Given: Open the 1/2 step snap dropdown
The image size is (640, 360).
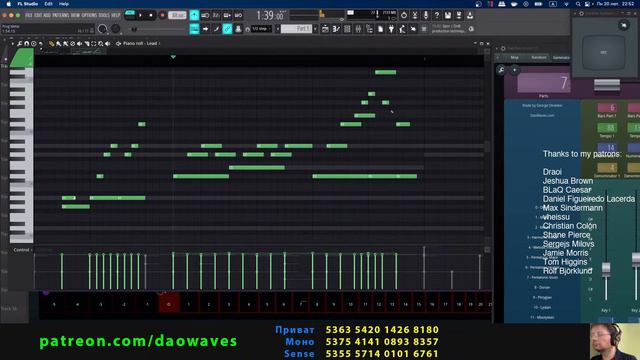Looking at the screenshot, I should 261,29.
